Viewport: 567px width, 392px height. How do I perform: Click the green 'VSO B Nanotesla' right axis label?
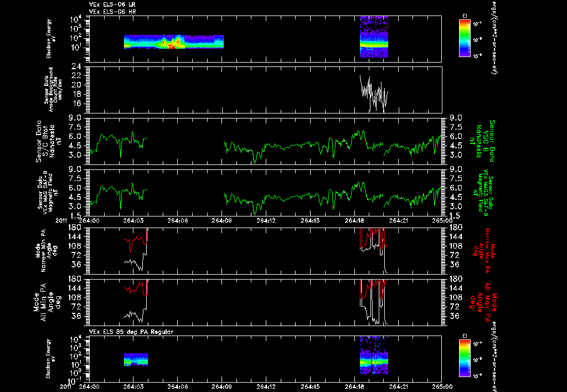click(482, 141)
